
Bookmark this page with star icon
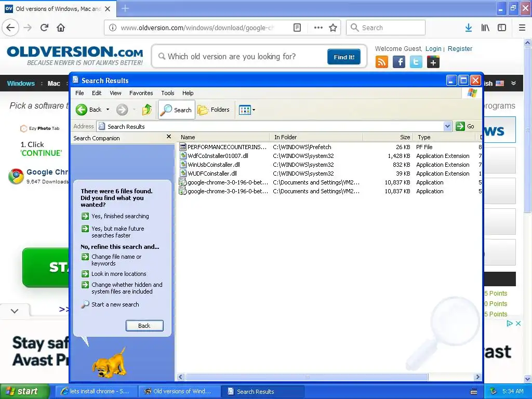[333, 28]
